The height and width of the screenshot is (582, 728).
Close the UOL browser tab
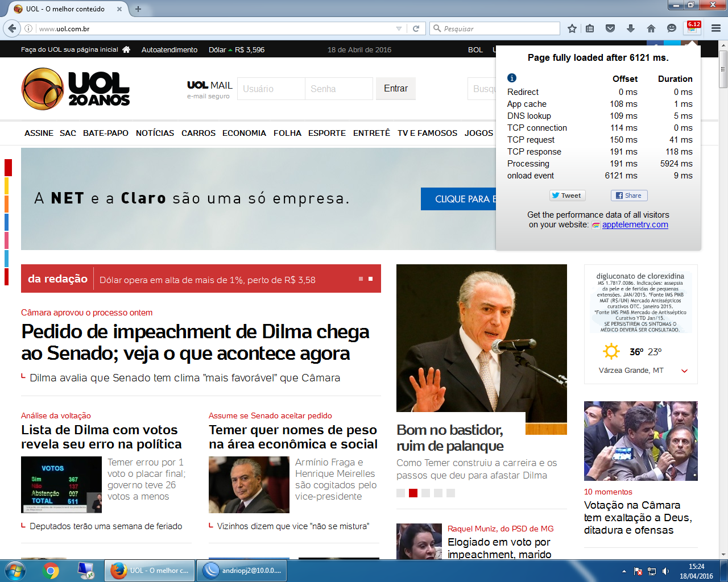point(119,9)
